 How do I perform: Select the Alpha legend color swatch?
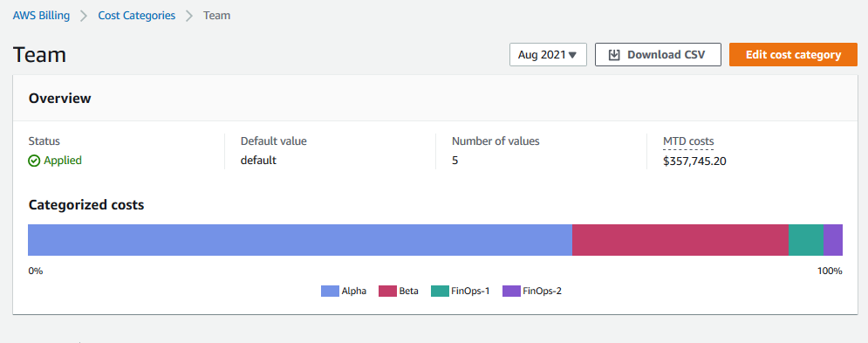point(330,291)
